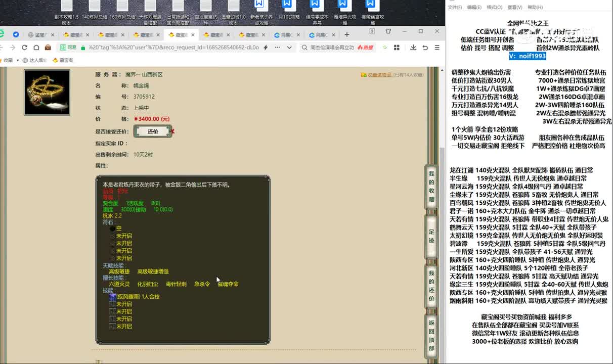Open desktop file 160炼狱总结
This screenshot has width=613, height=364.
[122, 11]
